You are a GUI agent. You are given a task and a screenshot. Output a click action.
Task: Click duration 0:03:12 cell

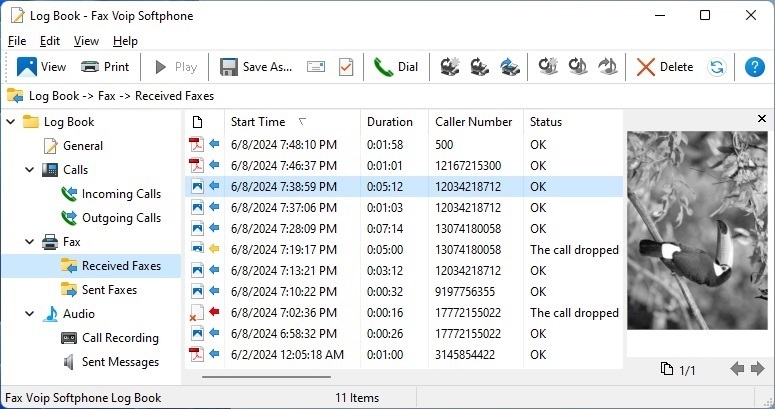coord(385,271)
